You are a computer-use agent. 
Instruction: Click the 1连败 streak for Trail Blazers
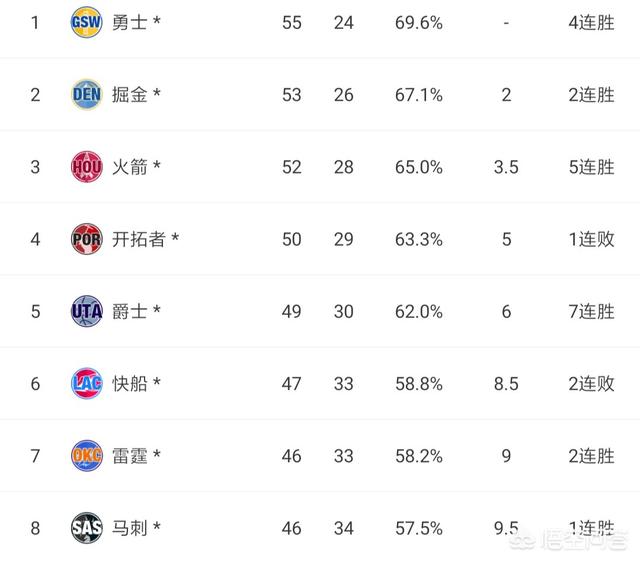(591, 239)
